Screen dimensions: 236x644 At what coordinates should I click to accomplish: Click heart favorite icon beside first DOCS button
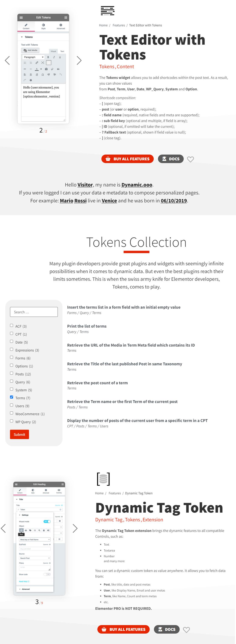point(191,159)
